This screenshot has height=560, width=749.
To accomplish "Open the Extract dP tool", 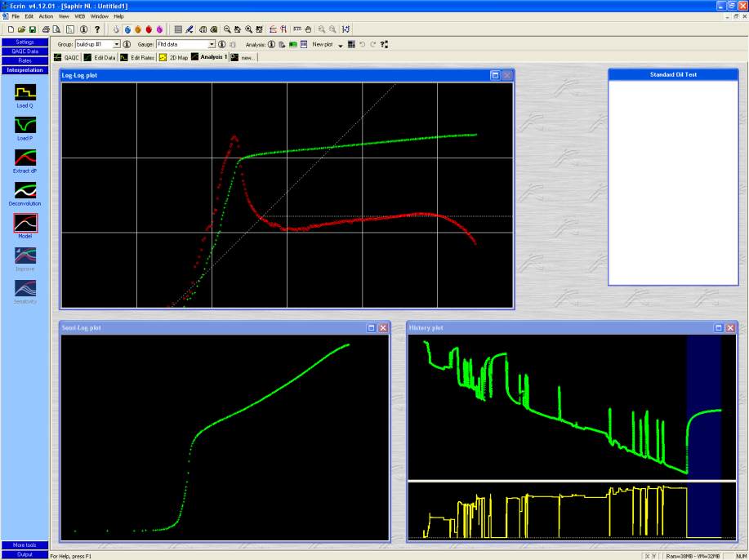I will (25, 157).
